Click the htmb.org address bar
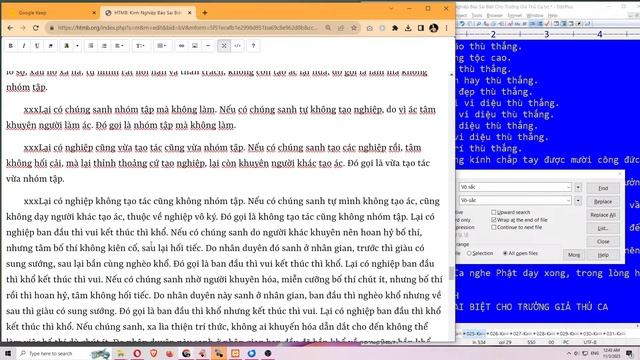The height and width of the screenshot is (360, 640). pos(187,28)
